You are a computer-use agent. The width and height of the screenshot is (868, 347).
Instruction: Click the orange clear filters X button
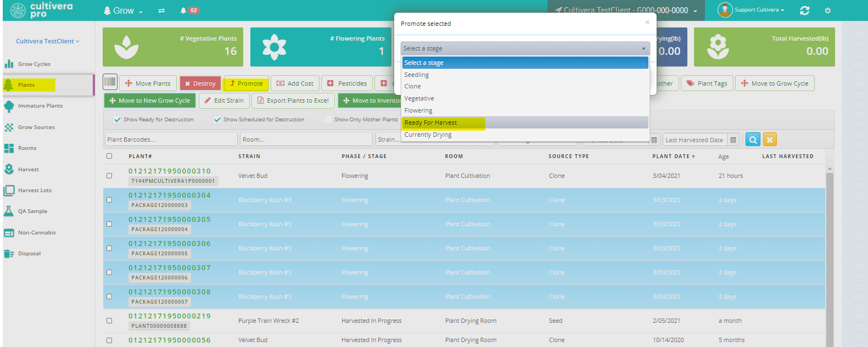pos(770,140)
